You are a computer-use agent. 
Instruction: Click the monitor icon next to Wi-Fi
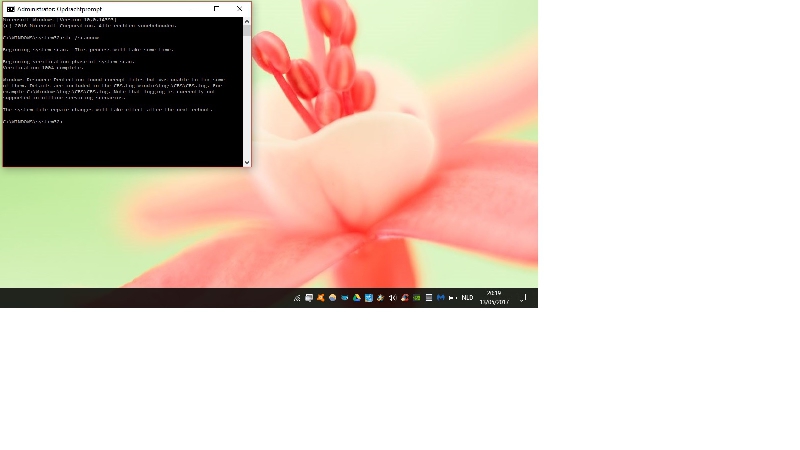(309, 298)
